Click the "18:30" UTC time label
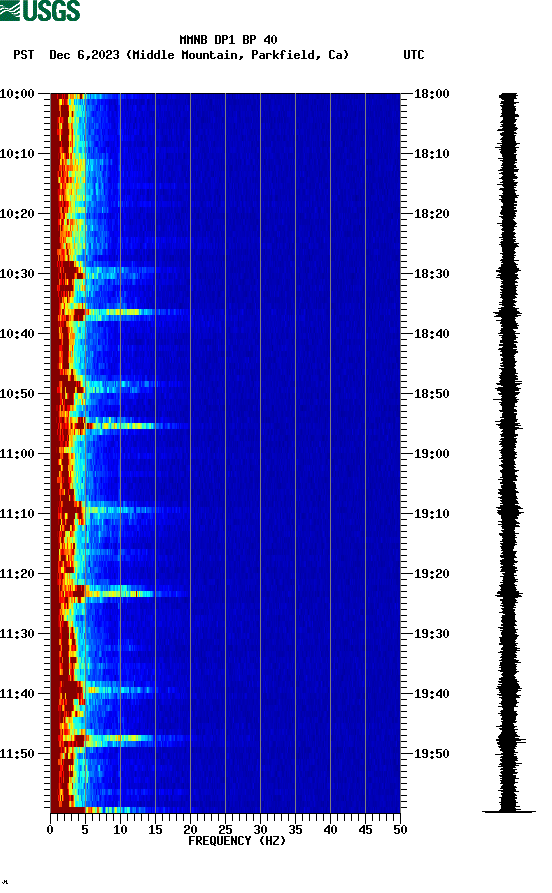The width and height of the screenshot is (552, 893). (x=432, y=274)
